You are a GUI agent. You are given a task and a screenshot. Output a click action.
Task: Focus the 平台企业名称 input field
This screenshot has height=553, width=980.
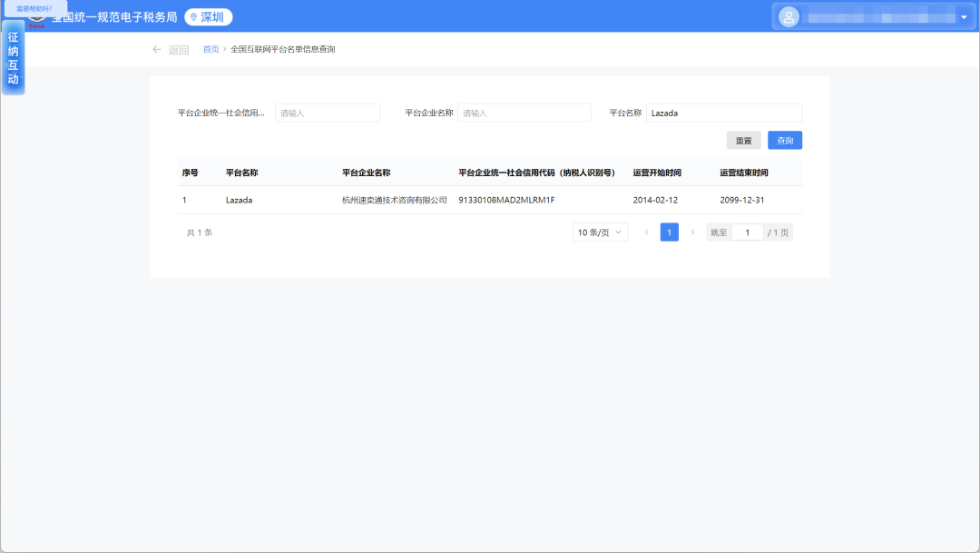(524, 113)
